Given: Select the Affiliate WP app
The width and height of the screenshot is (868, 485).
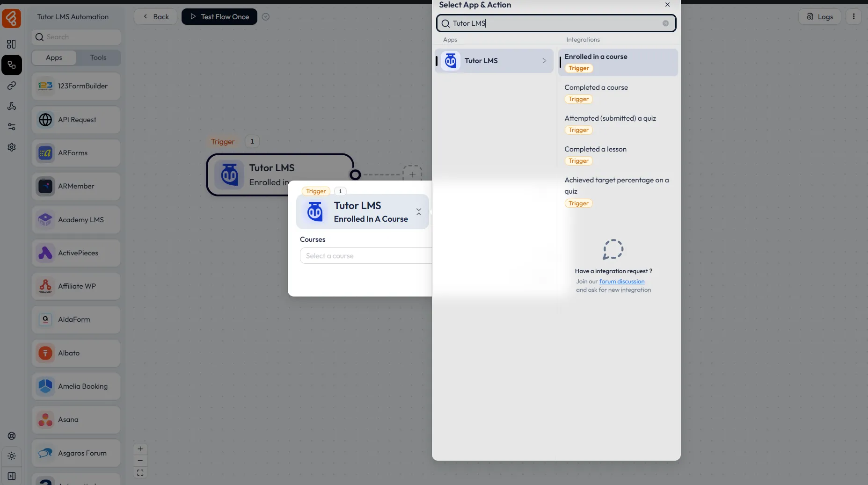Looking at the screenshot, I should tap(76, 286).
